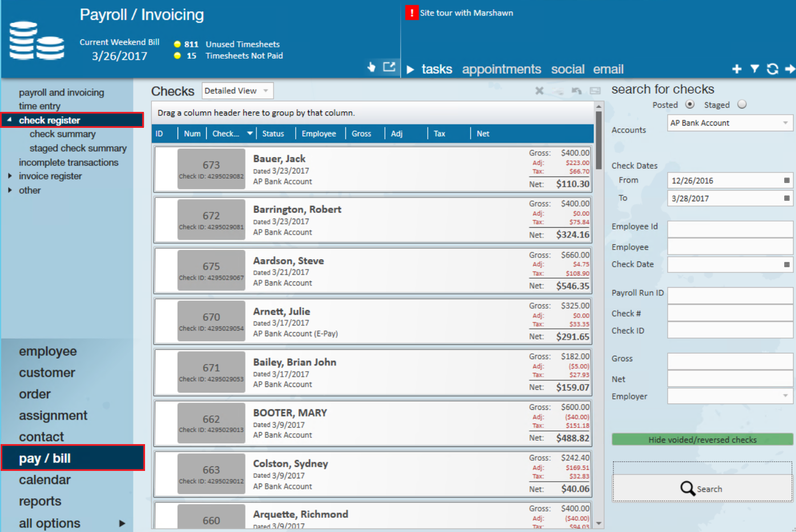Click the undo reverse arrow icon

click(577, 91)
